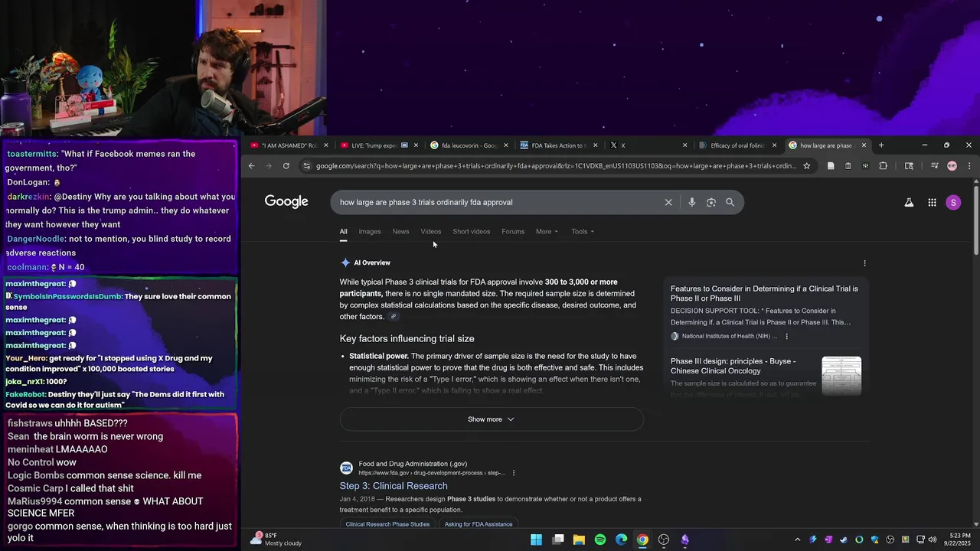The height and width of the screenshot is (551, 980).
Task: Open 'Features to Consider' NIH source link
Action: pos(764,294)
